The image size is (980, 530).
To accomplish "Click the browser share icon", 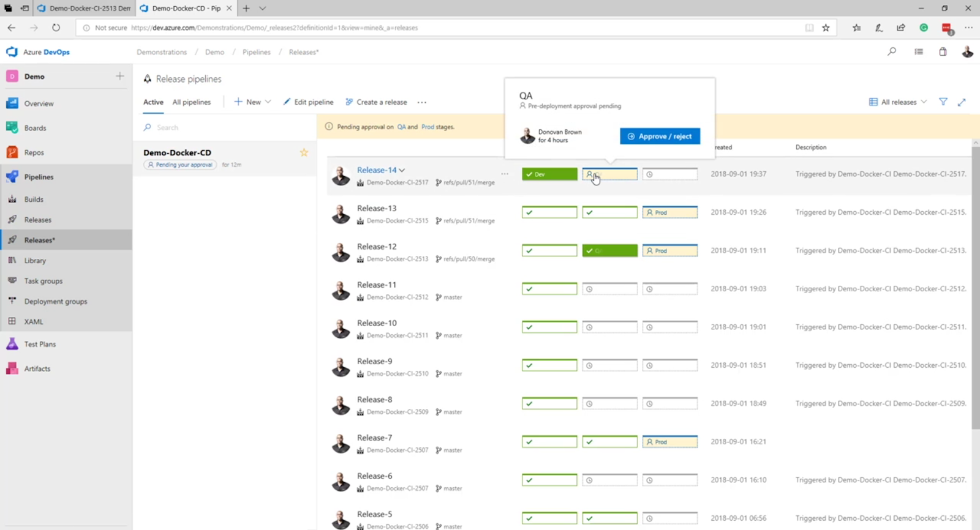I will tap(901, 28).
